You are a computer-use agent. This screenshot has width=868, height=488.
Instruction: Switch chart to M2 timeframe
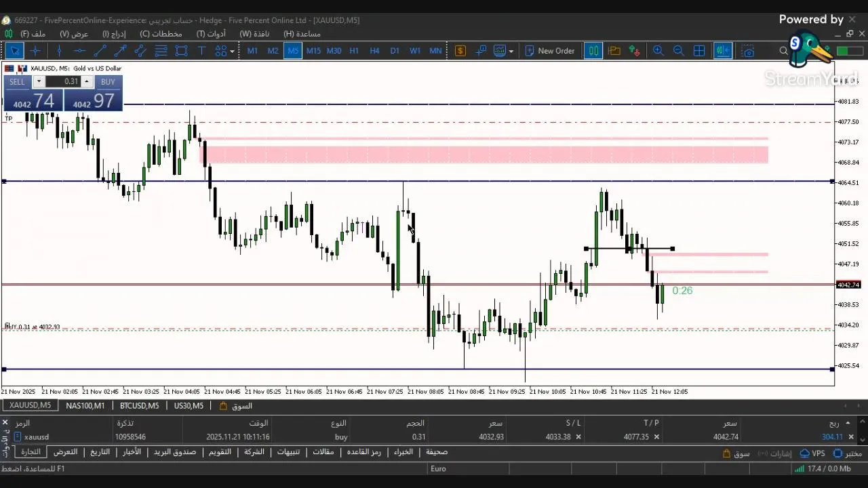pos(273,51)
